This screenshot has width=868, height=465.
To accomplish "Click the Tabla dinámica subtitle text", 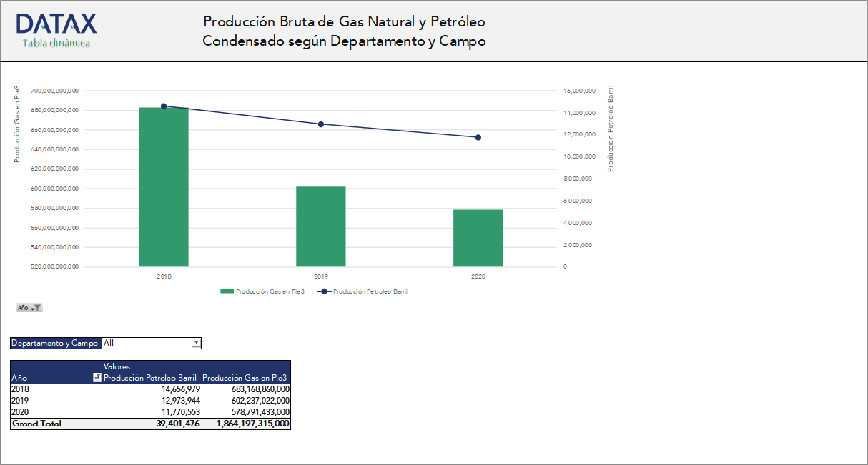I will click(x=55, y=42).
